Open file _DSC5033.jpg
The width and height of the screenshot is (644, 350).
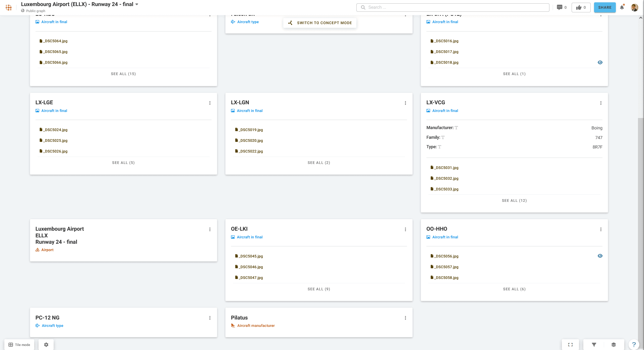click(445, 189)
